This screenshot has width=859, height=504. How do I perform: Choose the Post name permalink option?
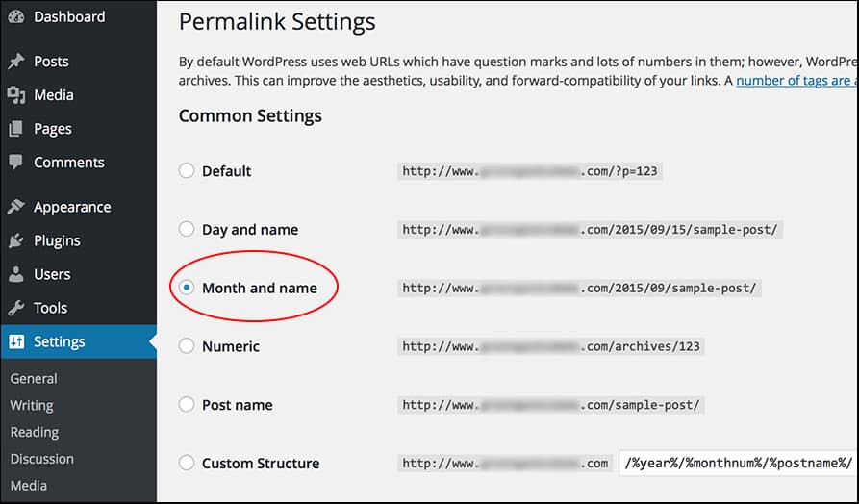(x=187, y=404)
